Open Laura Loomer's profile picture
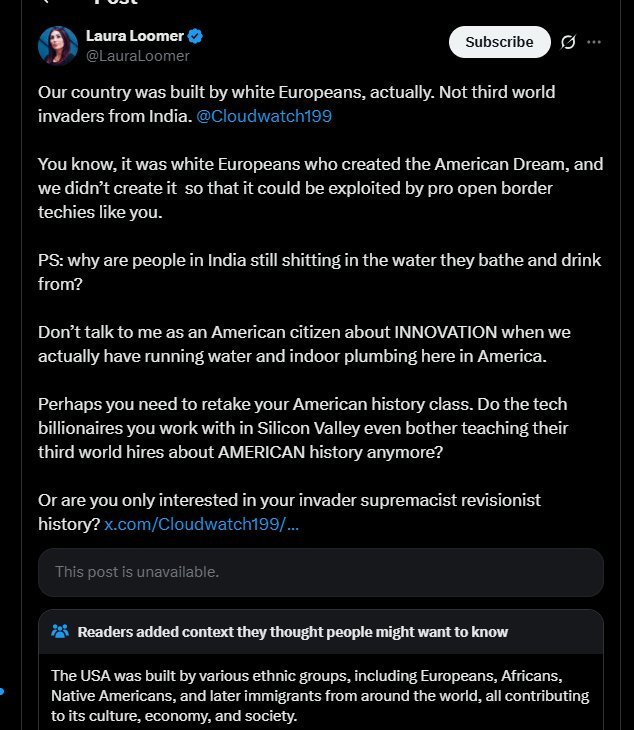 pyautogui.click(x=58, y=46)
